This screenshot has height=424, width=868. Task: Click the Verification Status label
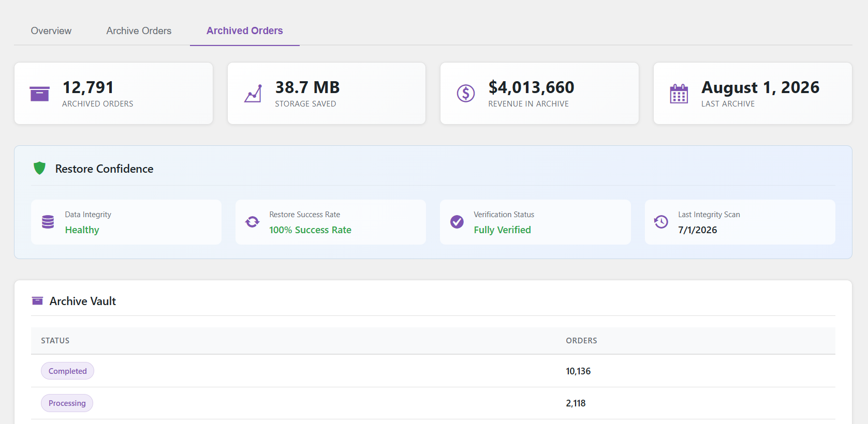[x=504, y=214]
